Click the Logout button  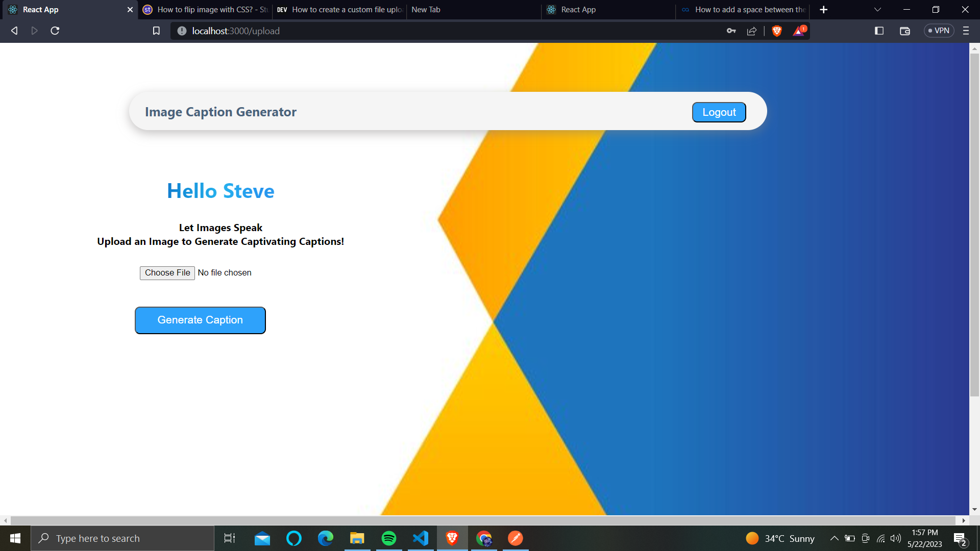719,112
